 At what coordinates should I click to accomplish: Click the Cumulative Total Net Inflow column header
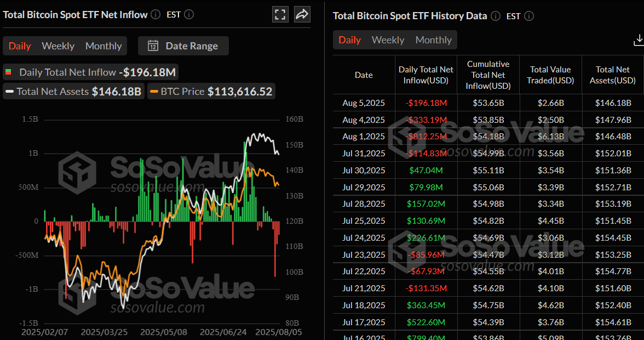(488, 75)
